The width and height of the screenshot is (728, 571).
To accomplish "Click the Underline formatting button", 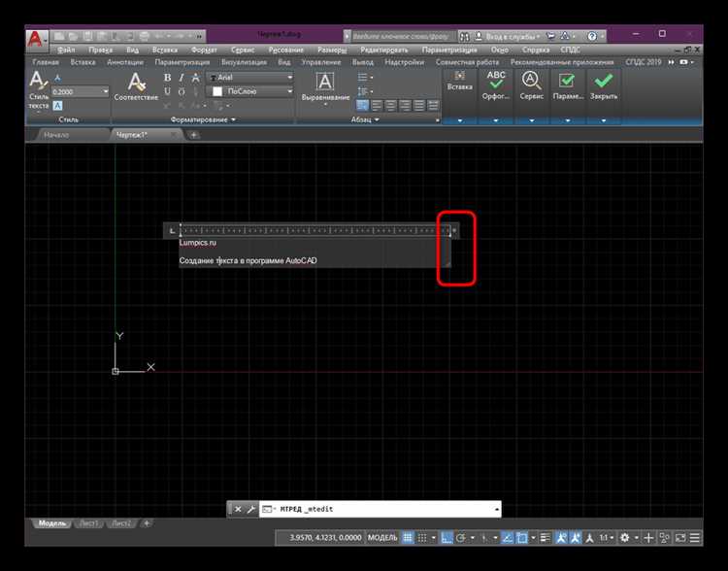I will (168, 91).
